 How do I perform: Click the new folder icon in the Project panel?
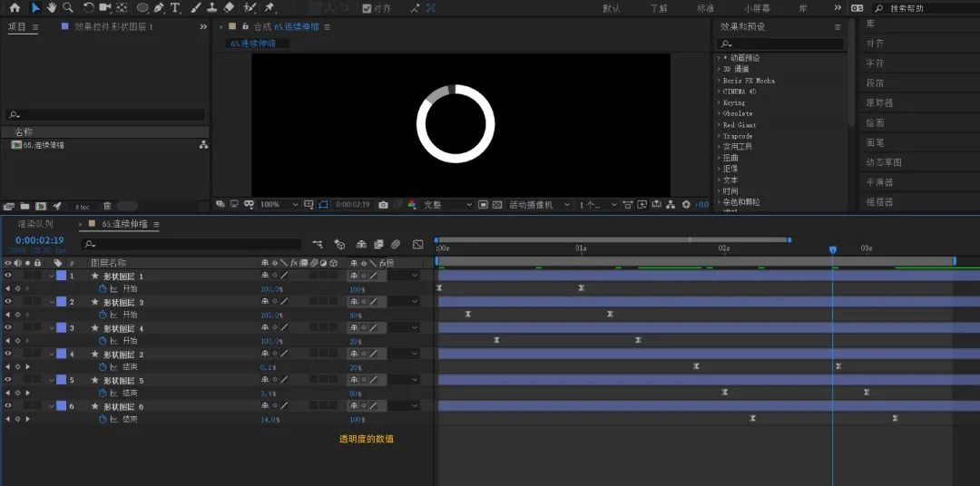25,206
